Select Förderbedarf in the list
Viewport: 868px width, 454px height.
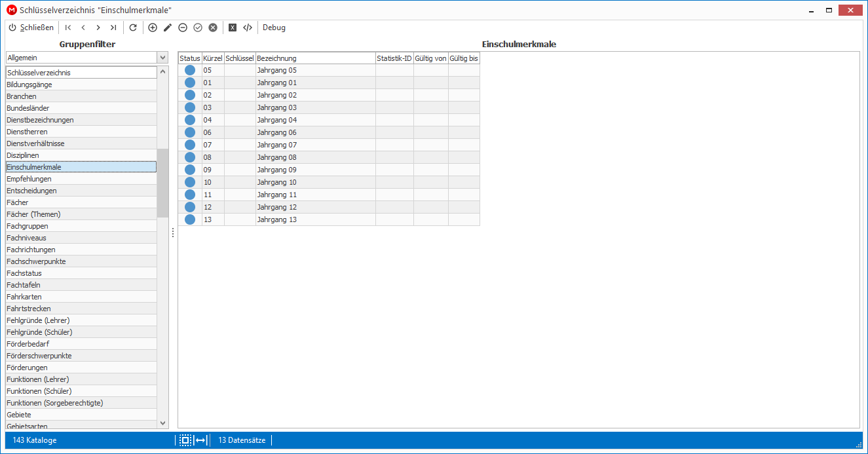pyautogui.click(x=81, y=344)
